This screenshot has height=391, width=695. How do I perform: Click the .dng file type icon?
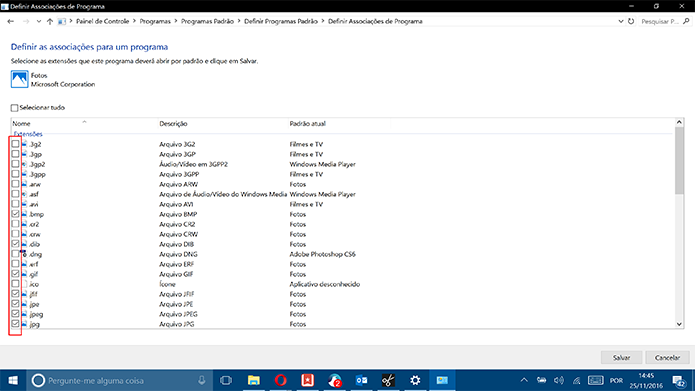23,254
